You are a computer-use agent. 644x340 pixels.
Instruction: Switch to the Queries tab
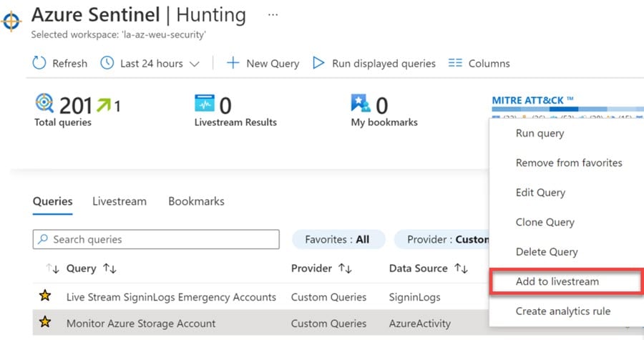52,202
